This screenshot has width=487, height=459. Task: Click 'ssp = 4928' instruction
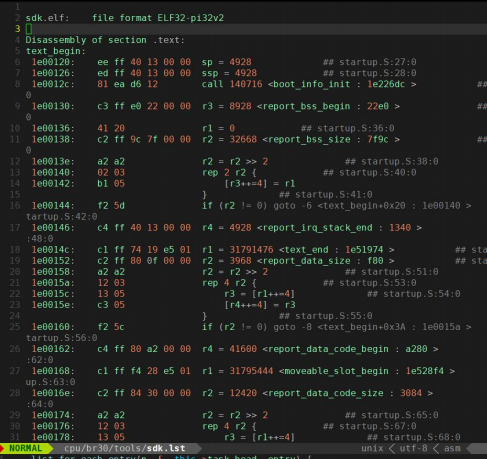click(x=229, y=73)
